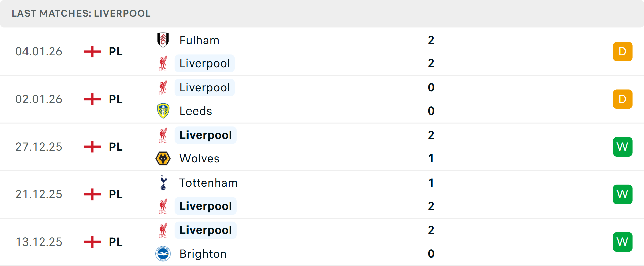Click Liverpool crest in the Fulham match
Screen dimensions: 644x266
click(163, 63)
